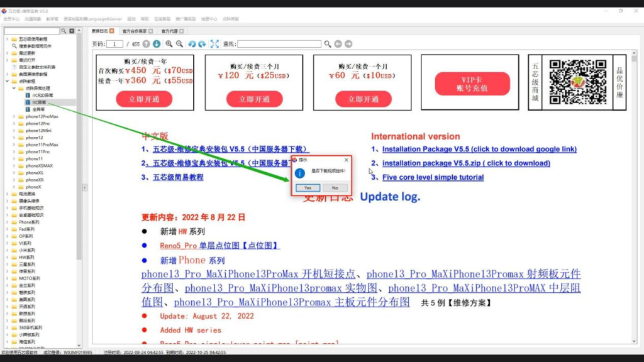Close the 提示 dialog with X

[x=347, y=160]
